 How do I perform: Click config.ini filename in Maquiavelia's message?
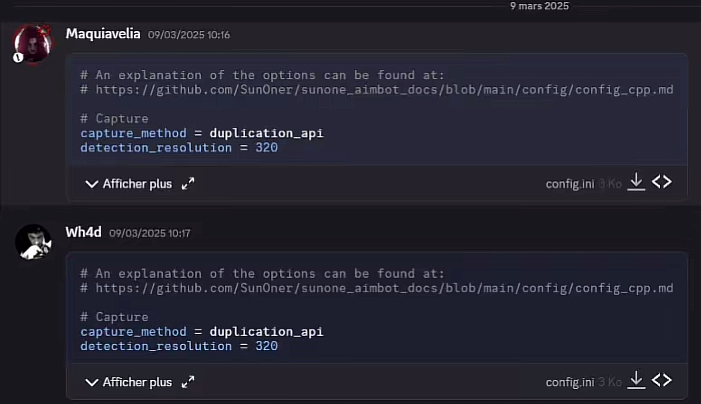[570, 184]
